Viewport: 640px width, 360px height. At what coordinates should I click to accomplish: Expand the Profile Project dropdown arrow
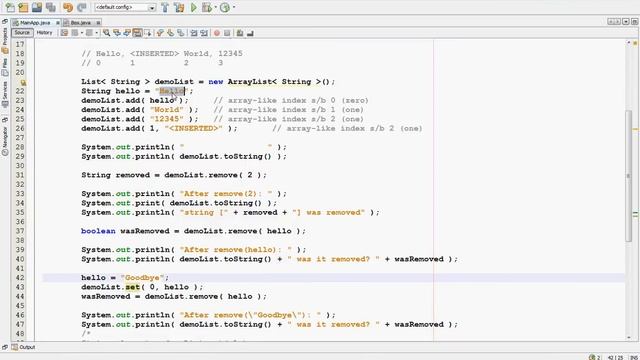[234, 7]
